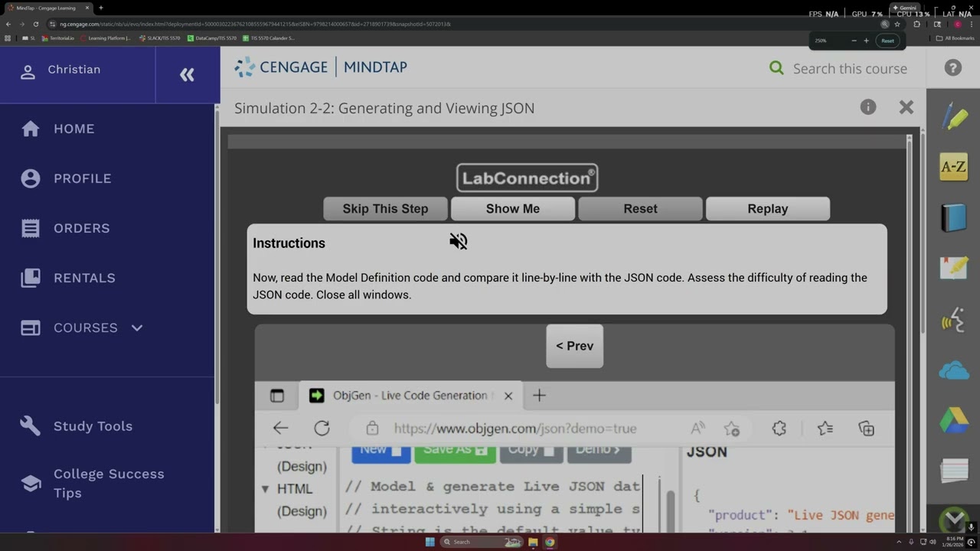The image size is (980, 551).
Task: Click the home house icon
Action: (x=31, y=129)
